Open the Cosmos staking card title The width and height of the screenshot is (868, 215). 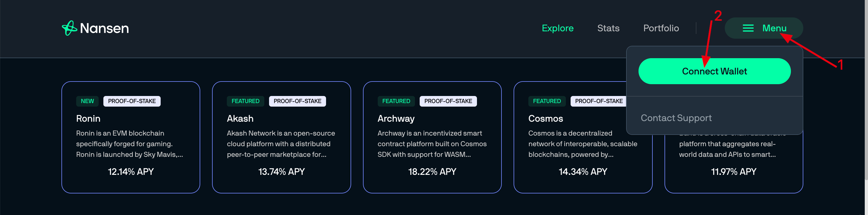point(545,119)
